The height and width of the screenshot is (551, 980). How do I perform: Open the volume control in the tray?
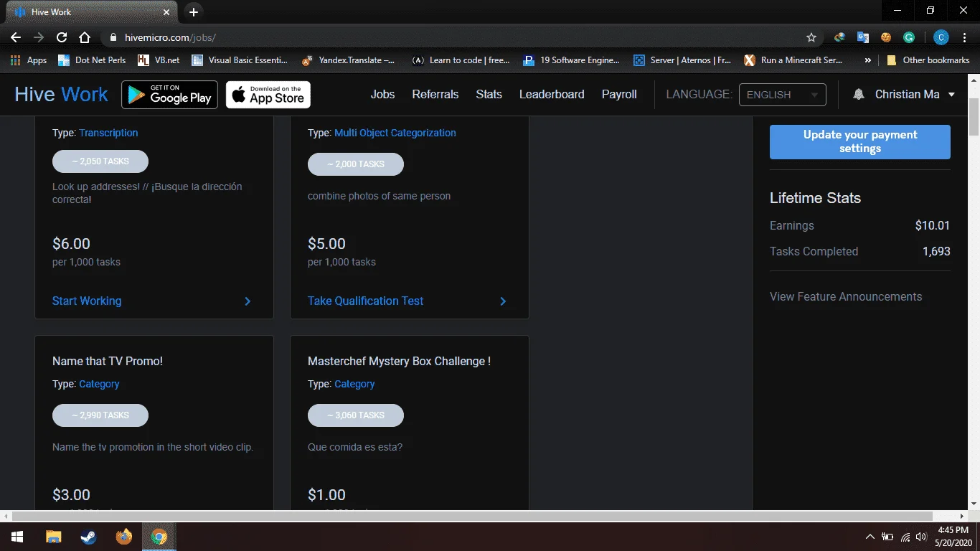pos(922,537)
